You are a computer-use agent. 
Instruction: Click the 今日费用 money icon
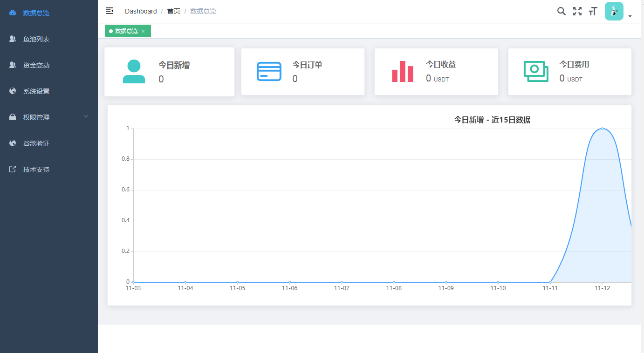[536, 72]
